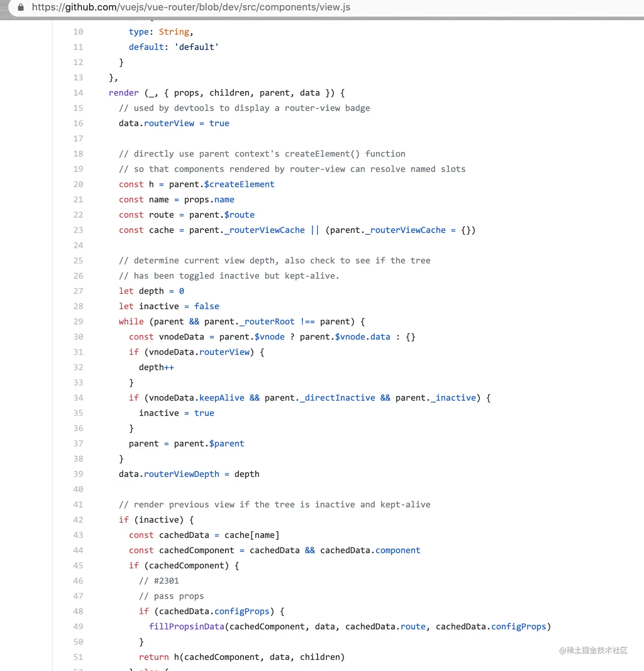Click 'fillPropsinData' function call
Screen dimensions: 644x671
click(x=187, y=627)
